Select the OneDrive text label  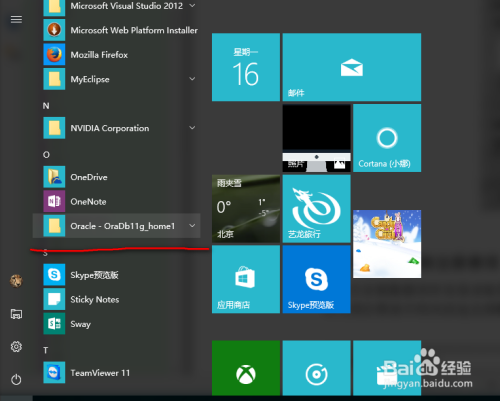point(89,177)
